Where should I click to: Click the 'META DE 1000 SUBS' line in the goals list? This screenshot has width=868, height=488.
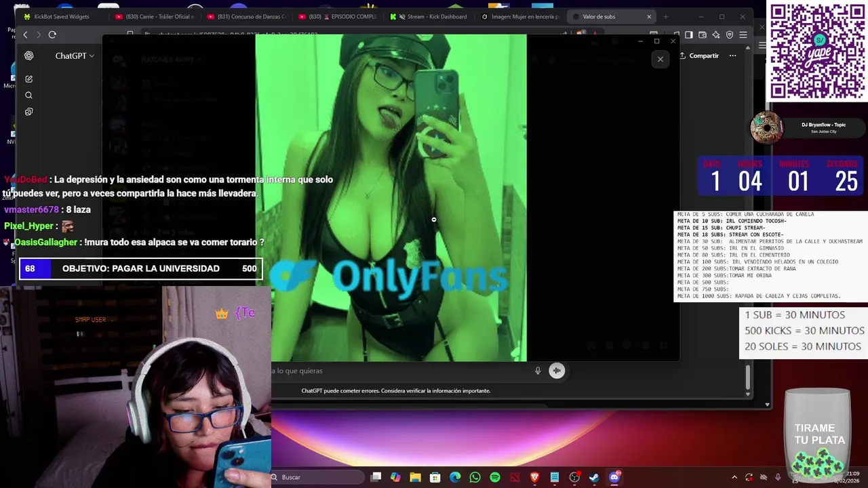(759, 296)
